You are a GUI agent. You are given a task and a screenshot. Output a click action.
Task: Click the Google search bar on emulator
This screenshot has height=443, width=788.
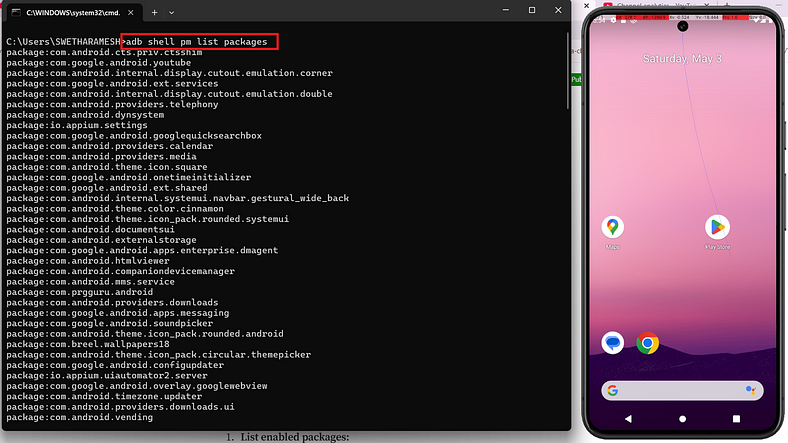pyautogui.click(x=682, y=390)
